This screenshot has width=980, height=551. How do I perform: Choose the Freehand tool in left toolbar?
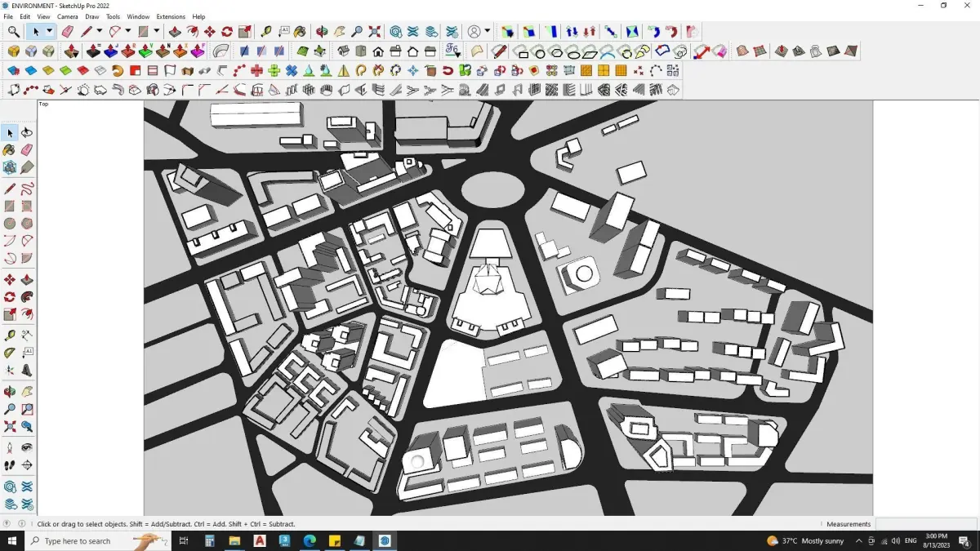tap(27, 189)
